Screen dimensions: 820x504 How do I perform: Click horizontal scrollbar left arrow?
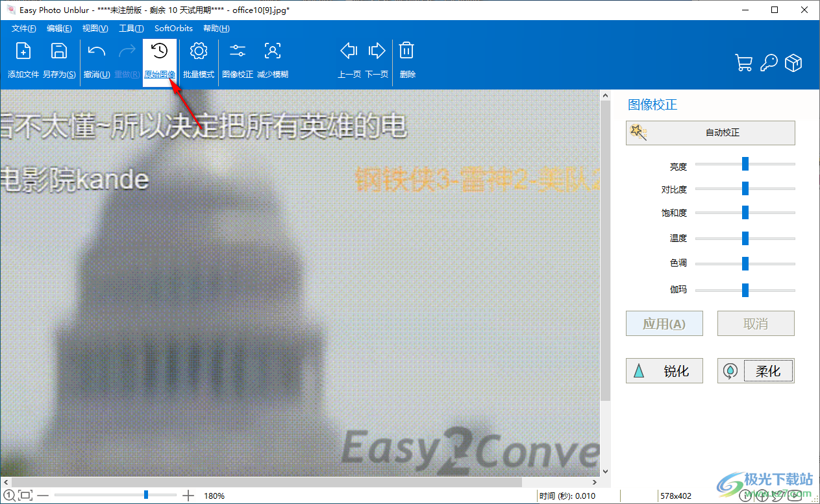tap(5, 483)
